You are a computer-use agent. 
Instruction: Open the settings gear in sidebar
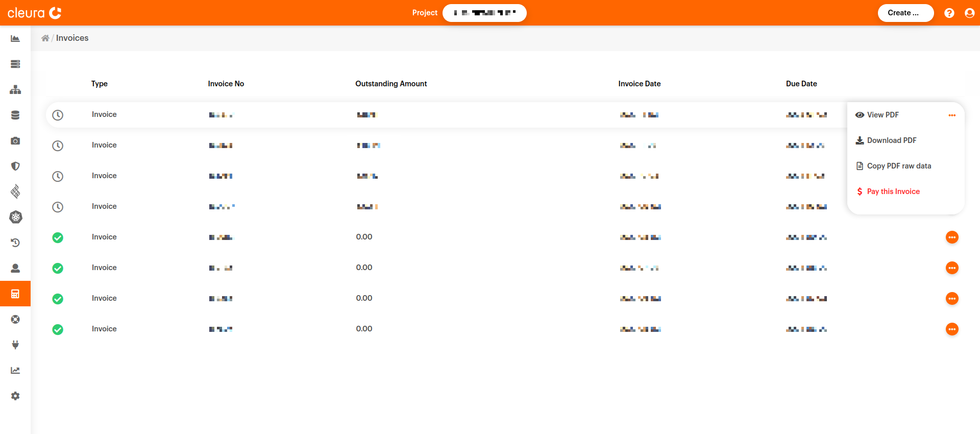[15, 396]
